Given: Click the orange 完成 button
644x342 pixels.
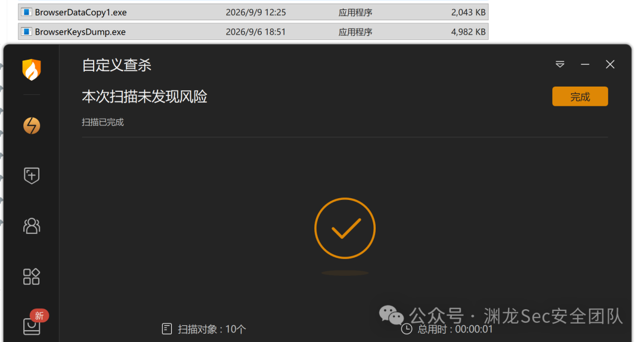Looking at the screenshot, I should 580,97.
